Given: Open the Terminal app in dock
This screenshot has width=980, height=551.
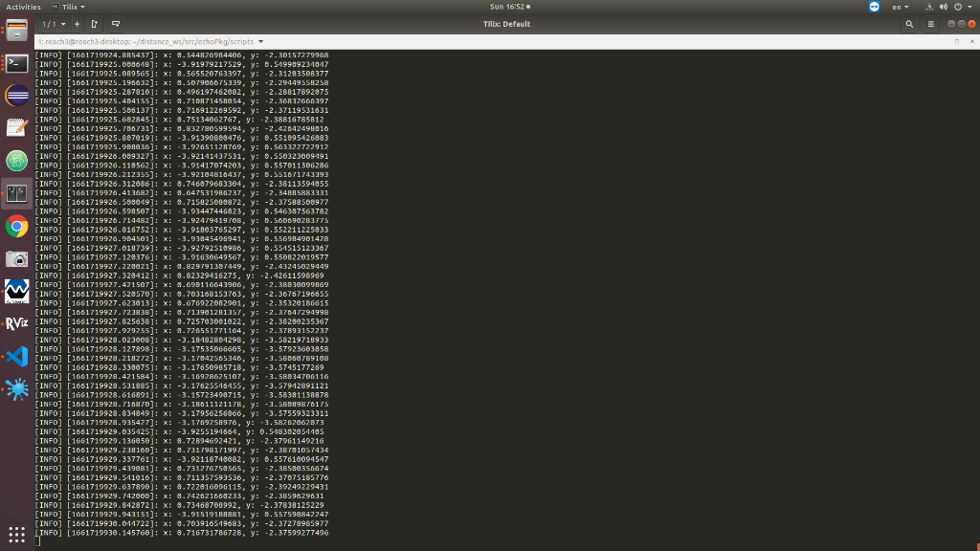Looking at the screenshot, I should [x=17, y=63].
